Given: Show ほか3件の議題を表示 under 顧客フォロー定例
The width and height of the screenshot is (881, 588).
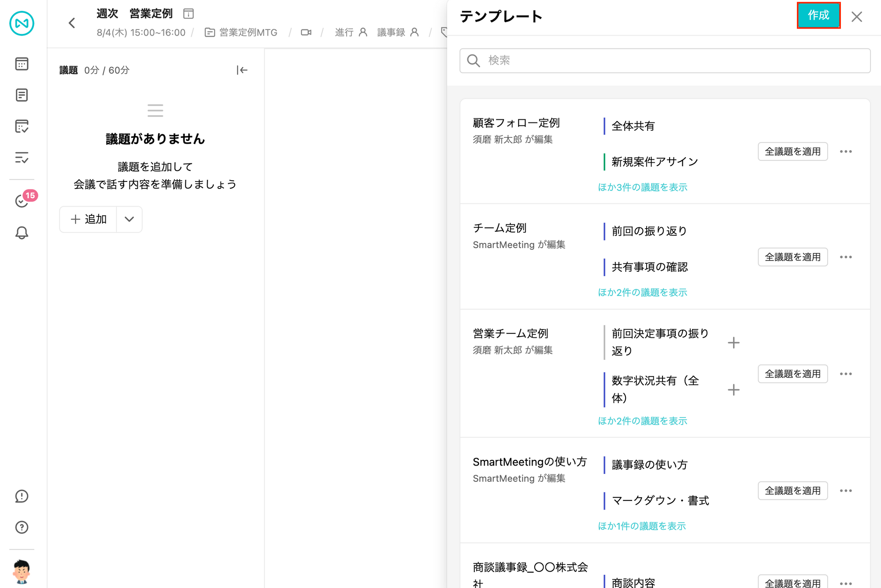Looking at the screenshot, I should click(x=643, y=187).
